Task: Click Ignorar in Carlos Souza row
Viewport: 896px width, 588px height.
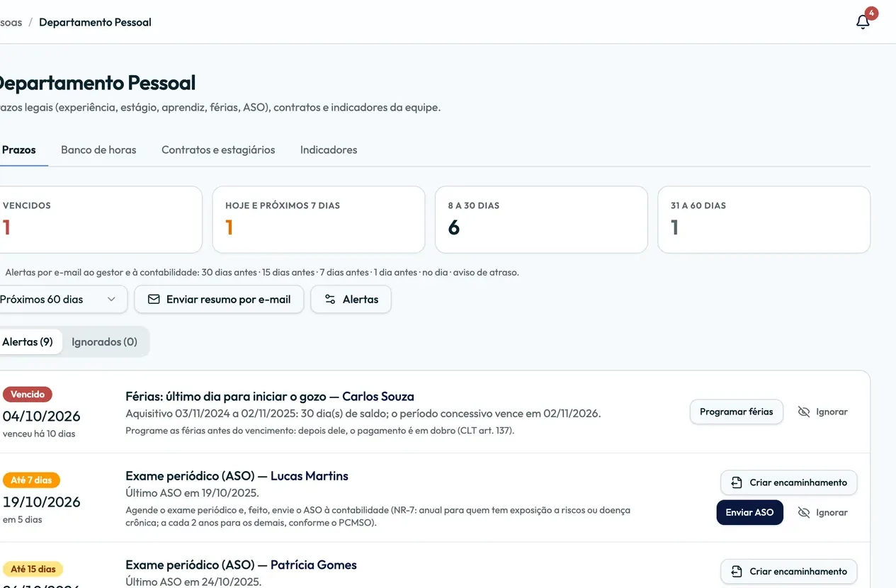Action: [x=823, y=412]
